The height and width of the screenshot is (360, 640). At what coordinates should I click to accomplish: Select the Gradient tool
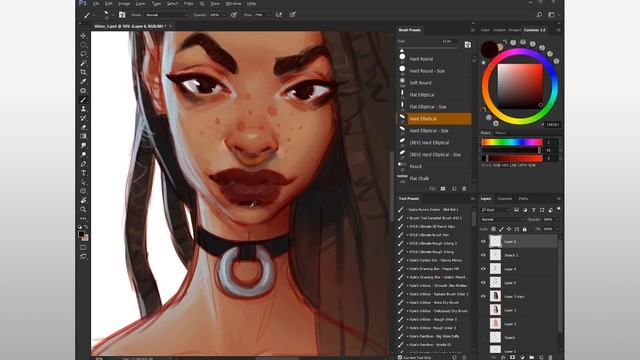pyautogui.click(x=83, y=136)
